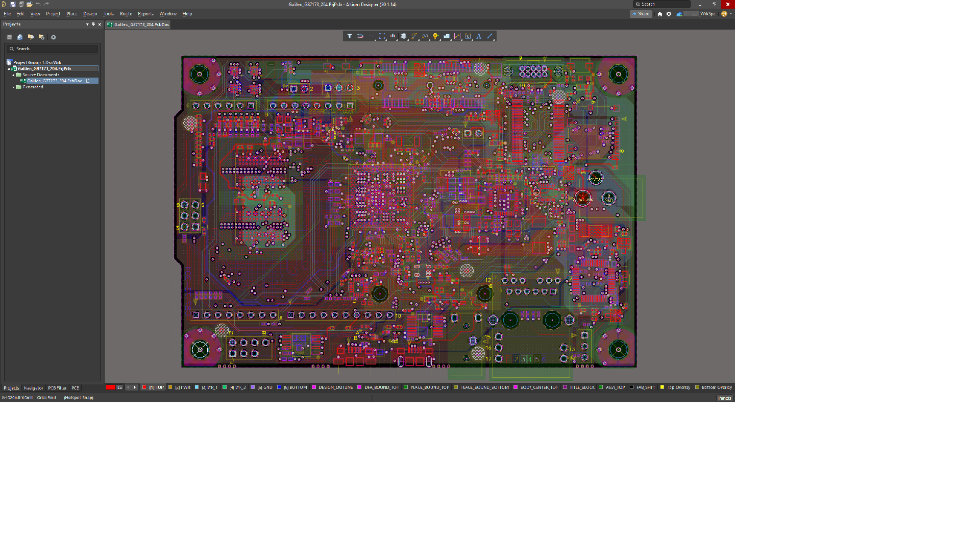Click the [5] GND layer color swatch
This screenshot has height=536, width=980.
click(253, 387)
